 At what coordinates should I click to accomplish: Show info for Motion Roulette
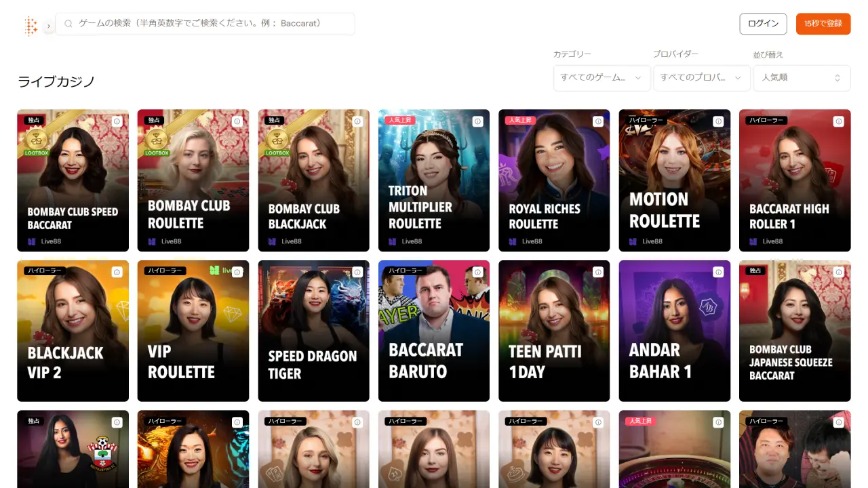tap(718, 121)
